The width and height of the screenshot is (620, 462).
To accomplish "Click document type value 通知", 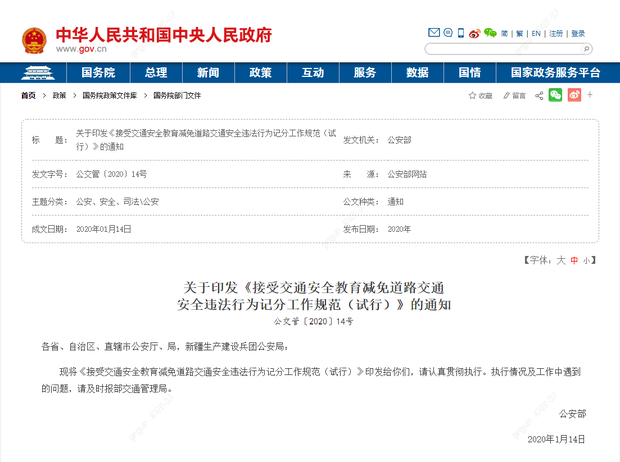I will point(395,202).
